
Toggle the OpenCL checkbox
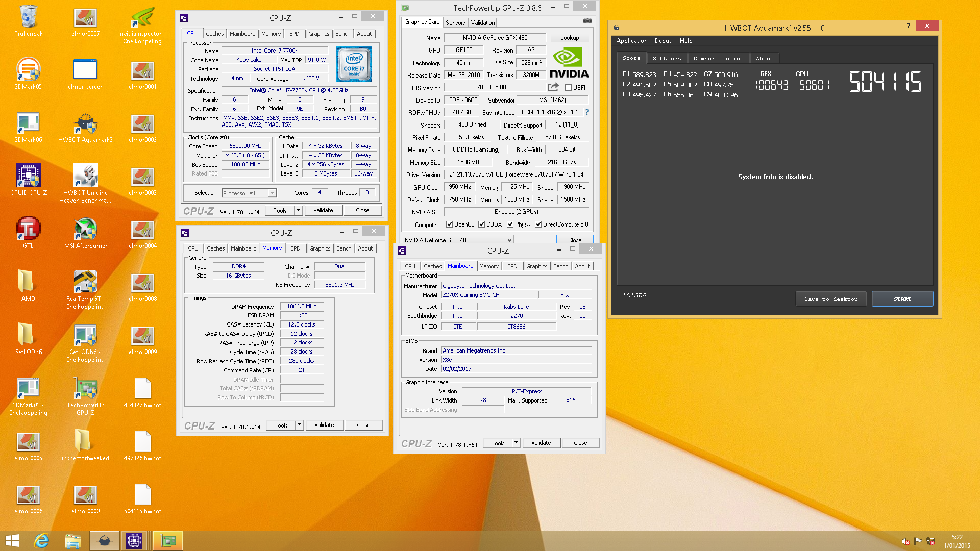(x=449, y=224)
